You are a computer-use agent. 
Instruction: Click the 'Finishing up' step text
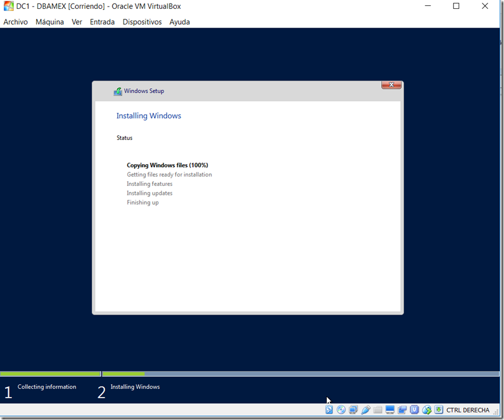(x=142, y=202)
